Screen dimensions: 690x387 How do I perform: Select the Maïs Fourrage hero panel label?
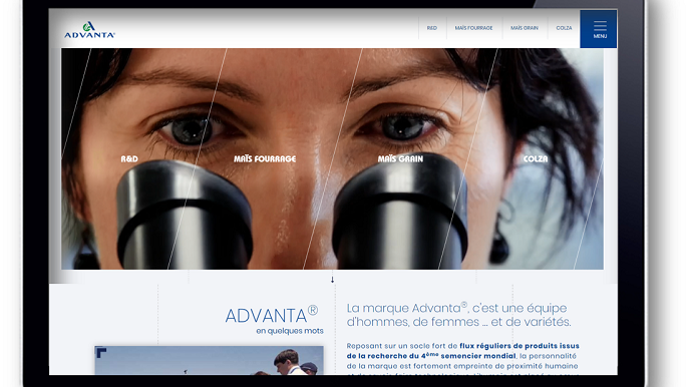point(265,158)
